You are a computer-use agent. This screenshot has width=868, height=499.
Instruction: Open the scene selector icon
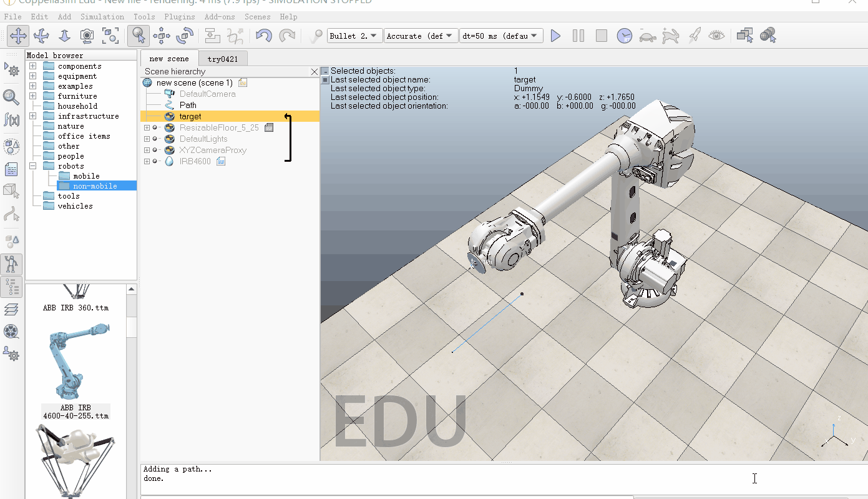768,36
